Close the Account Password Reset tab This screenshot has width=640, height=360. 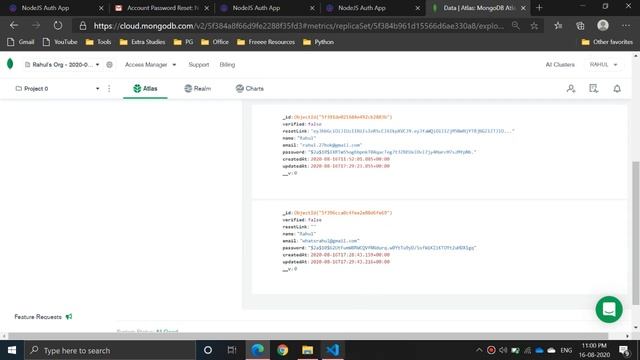click(207, 8)
